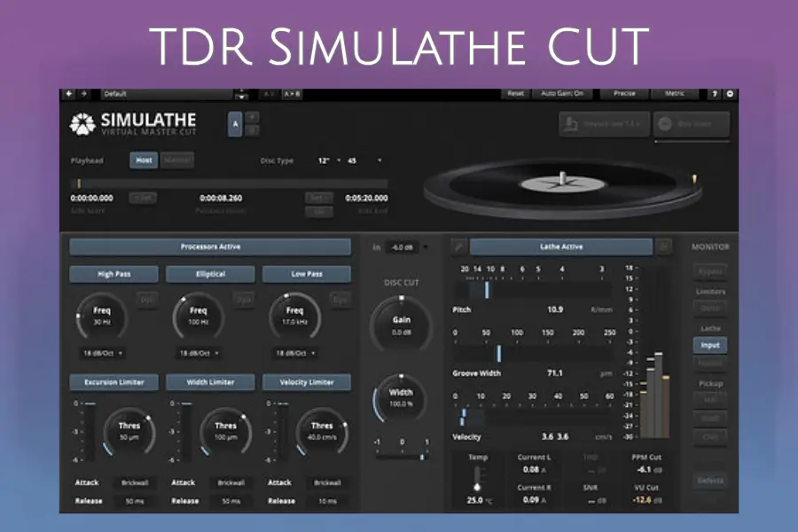
Task: Click Excursion Limiter Thres knob (50 µm)
Action: pos(129,432)
